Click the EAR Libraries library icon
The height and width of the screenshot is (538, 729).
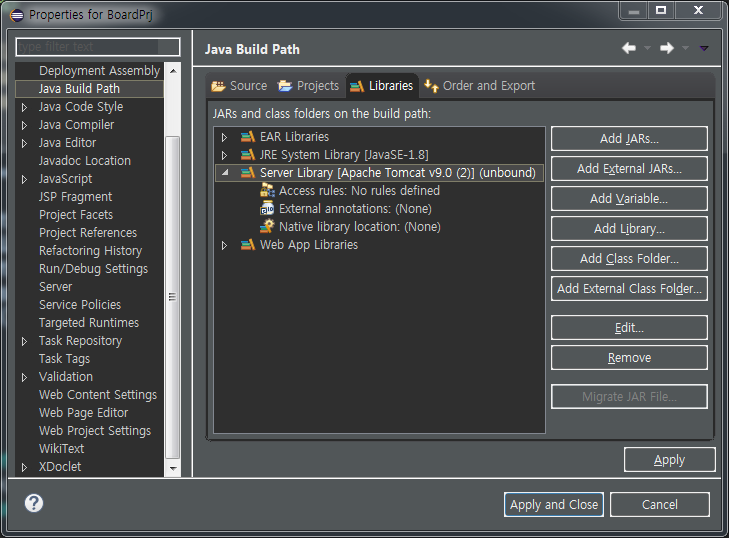[x=248, y=137]
